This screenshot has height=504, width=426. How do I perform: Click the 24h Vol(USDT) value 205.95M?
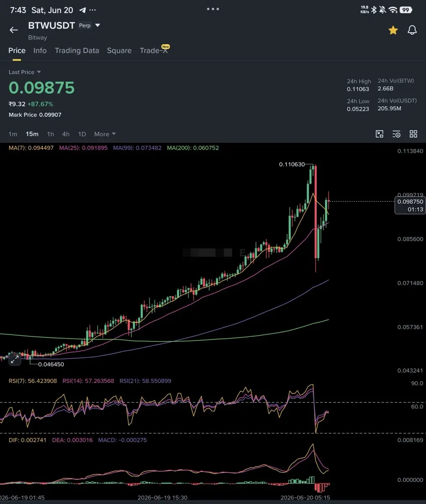point(389,108)
